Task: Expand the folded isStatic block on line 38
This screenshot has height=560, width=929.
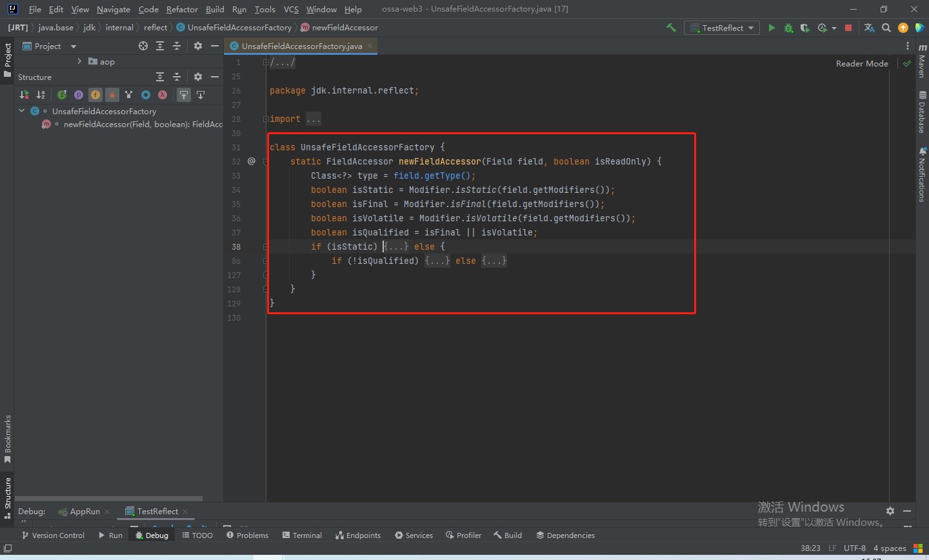Action: (x=395, y=246)
